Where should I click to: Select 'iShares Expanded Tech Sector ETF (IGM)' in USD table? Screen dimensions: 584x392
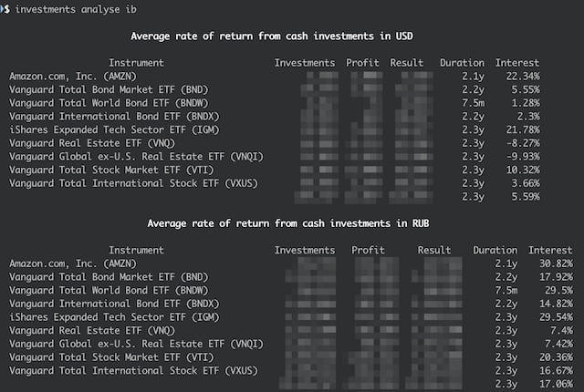pos(114,129)
